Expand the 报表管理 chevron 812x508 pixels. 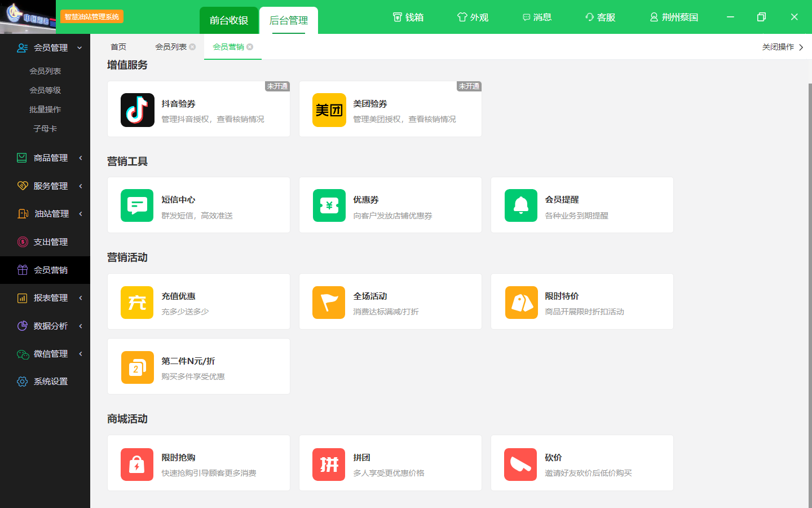[81, 297]
